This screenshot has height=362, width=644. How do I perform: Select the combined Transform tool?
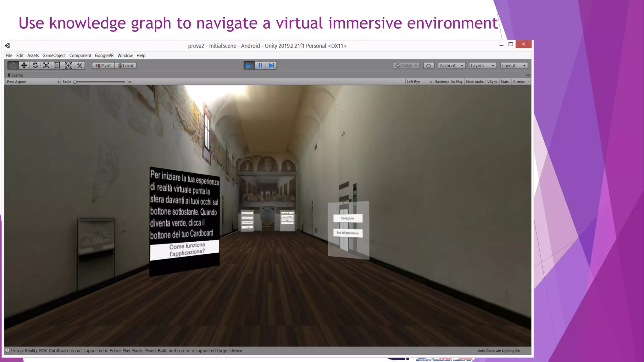68,65
